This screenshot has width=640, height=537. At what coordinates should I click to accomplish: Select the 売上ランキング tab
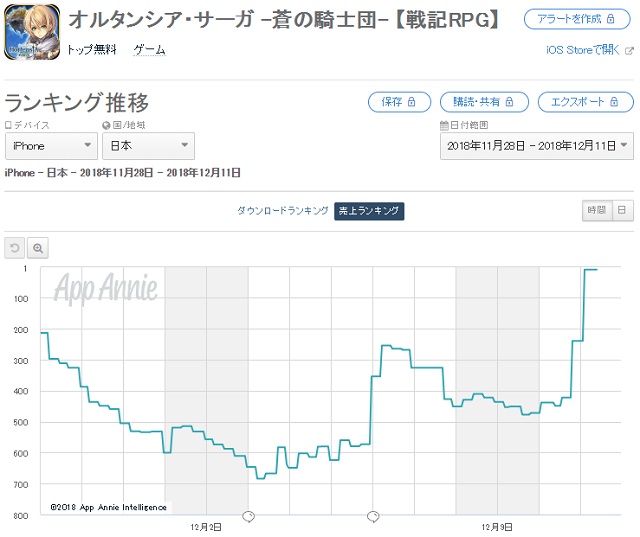369,211
